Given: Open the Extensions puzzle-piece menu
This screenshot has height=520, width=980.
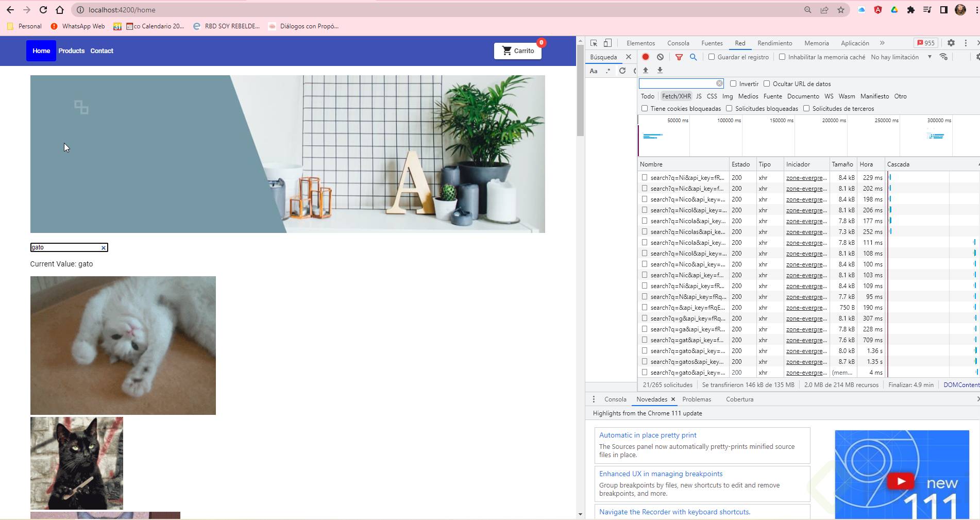Looking at the screenshot, I should point(911,10).
